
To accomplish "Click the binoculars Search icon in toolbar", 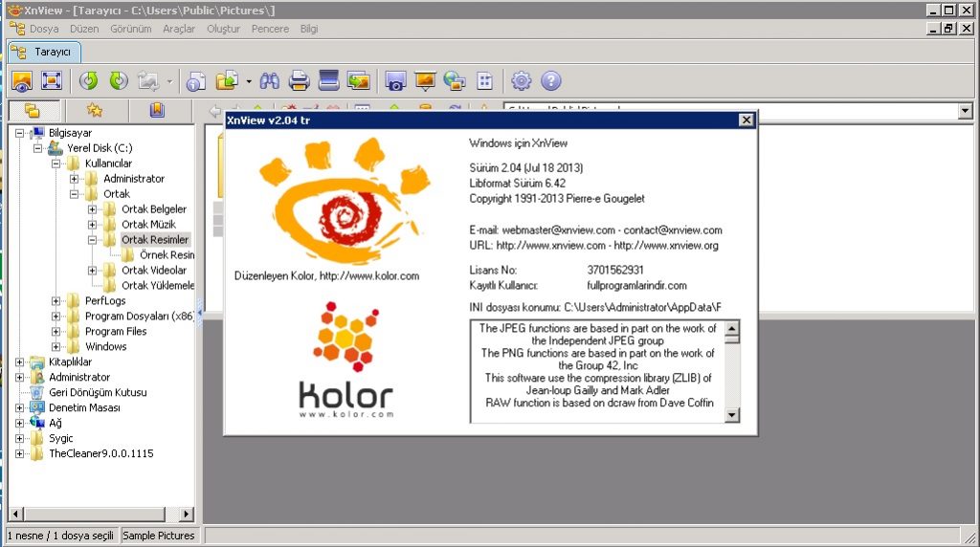I will (269, 81).
